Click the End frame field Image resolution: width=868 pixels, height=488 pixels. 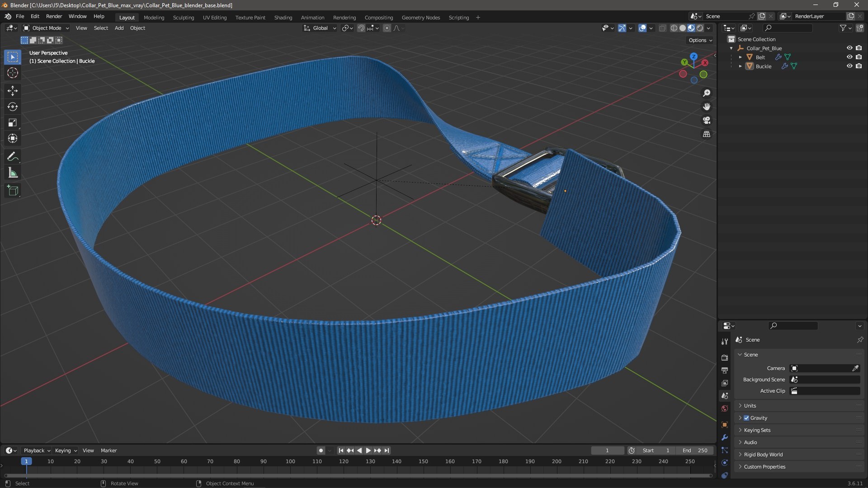[x=695, y=450]
